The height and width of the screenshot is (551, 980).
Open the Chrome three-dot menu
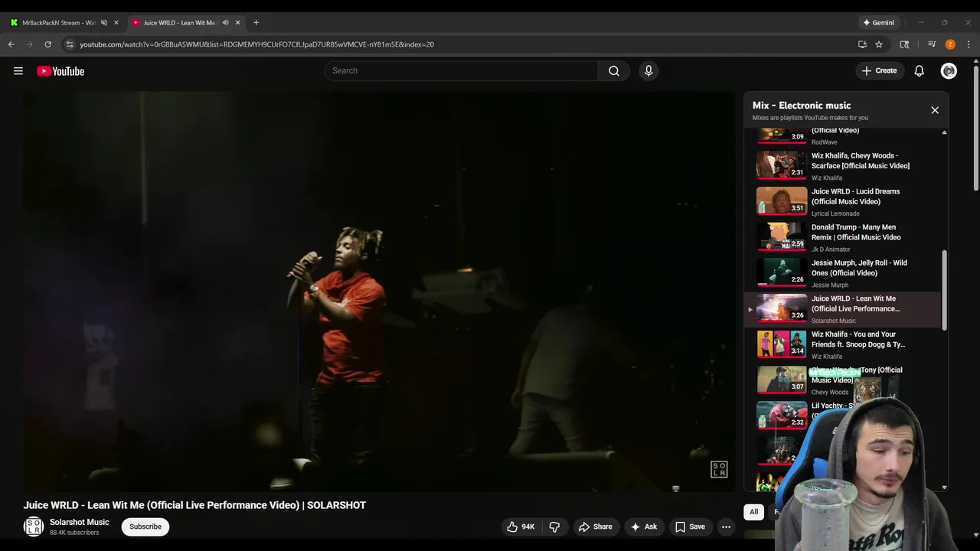pos(969,44)
